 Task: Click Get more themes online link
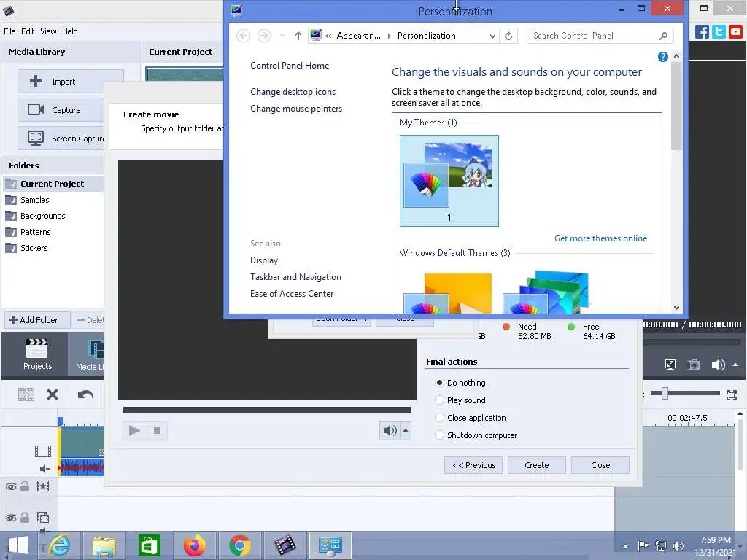[x=601, y=238]
